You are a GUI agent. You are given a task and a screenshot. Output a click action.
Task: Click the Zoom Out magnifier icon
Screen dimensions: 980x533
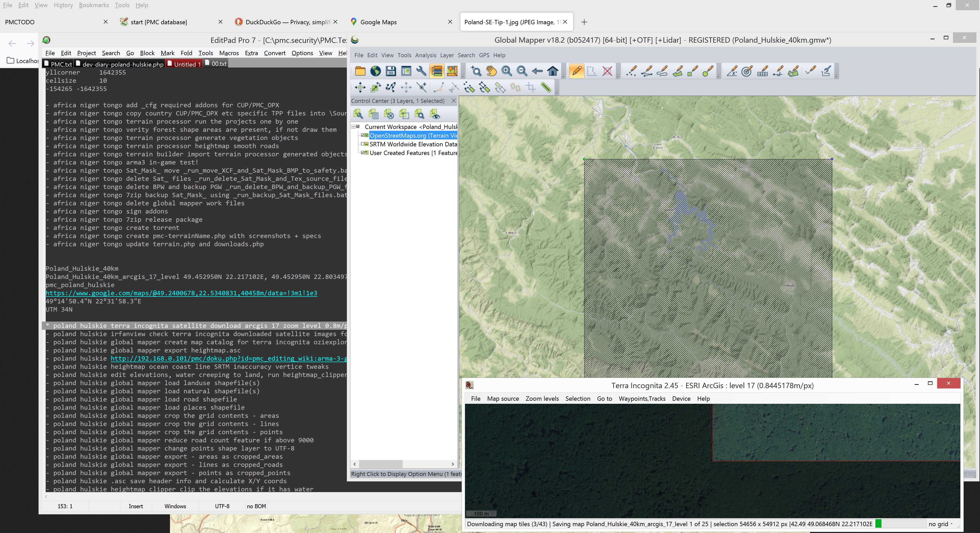[x=522, y=71]
